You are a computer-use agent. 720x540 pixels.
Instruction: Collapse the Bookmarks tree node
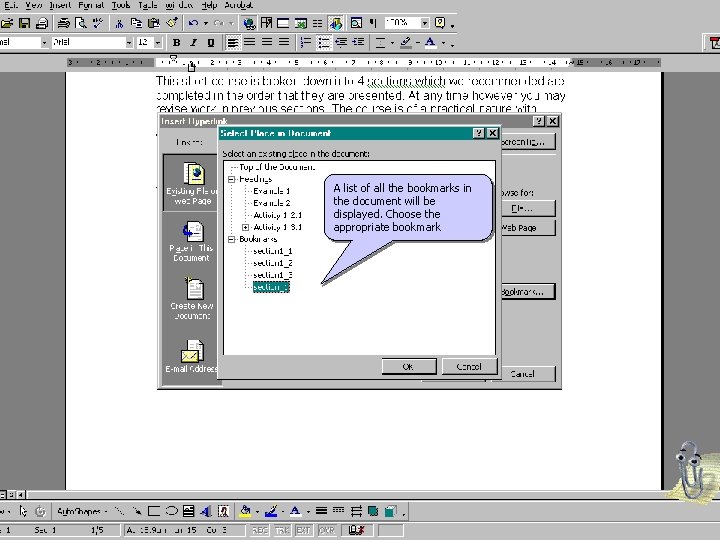231,239
